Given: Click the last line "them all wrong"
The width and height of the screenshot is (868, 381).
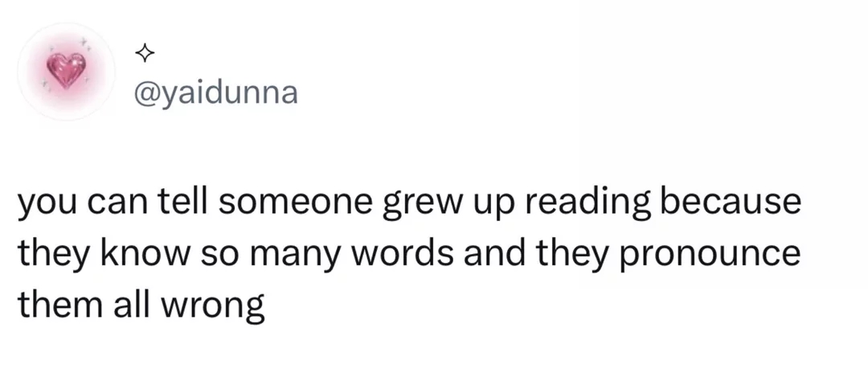Looking at the screenshot, I should pyautogui.click(x=141, y=305).
